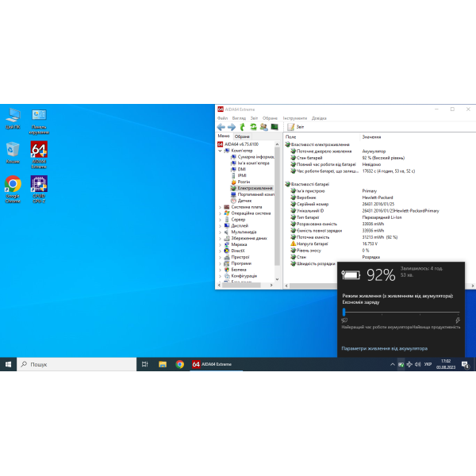476x476 pixels.
Task: Click the tree panel horizontal scrollbar
Action: tap(242, 286)
